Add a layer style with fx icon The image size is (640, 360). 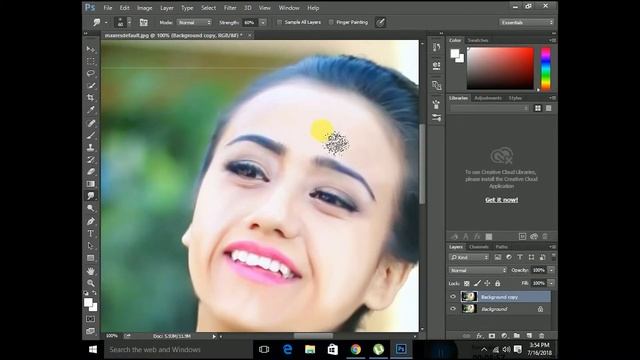(x=480, y=336)
